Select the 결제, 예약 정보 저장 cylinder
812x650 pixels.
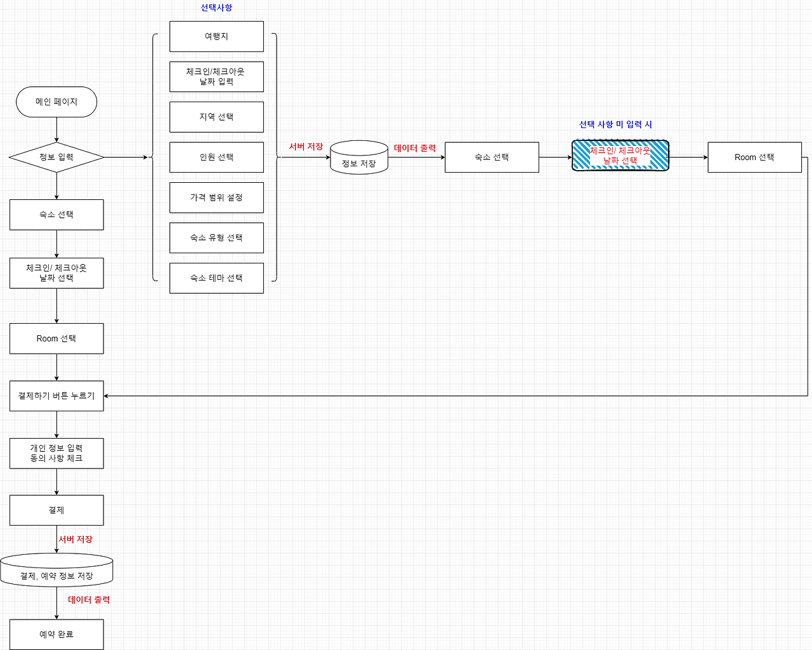tap(56, 570)
